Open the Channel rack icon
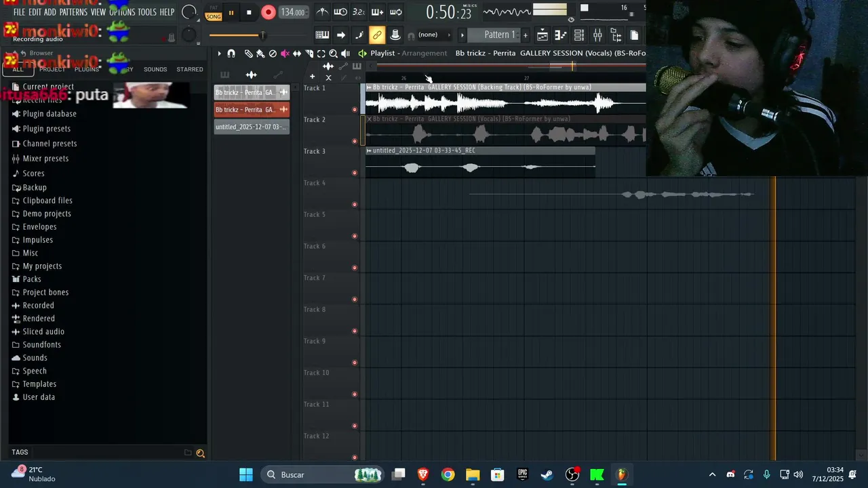The width and height of the screenshot is (868, 488). click(x=579, y=35)
